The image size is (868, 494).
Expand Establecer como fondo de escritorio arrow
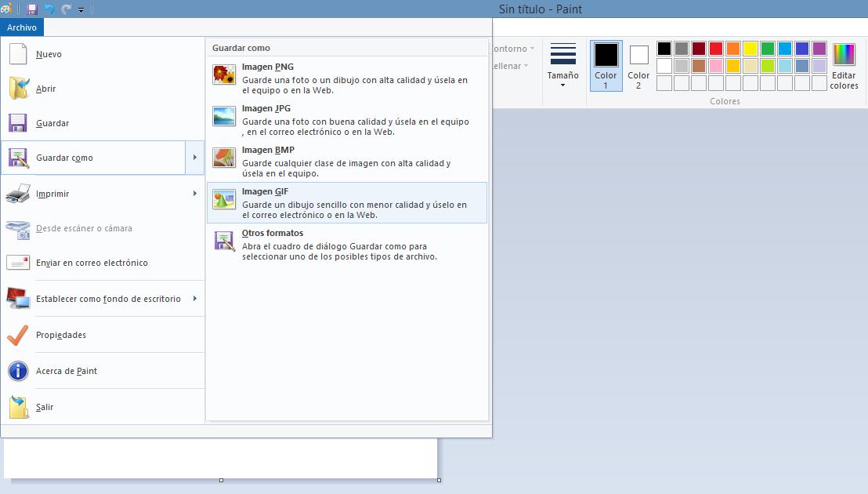click(194, 299)
